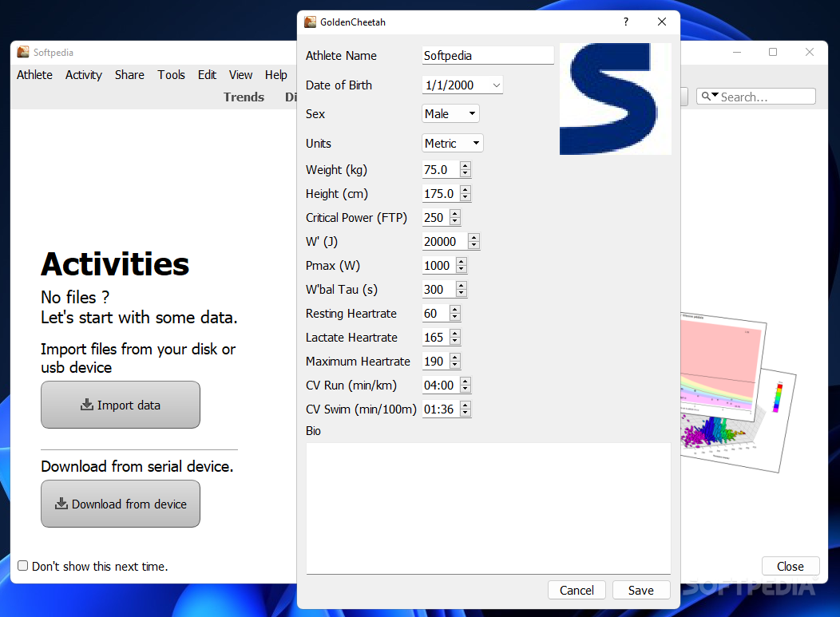Click the Softpedia window title icon
Viewport: 840px width, 617px height.
[23, 52]
